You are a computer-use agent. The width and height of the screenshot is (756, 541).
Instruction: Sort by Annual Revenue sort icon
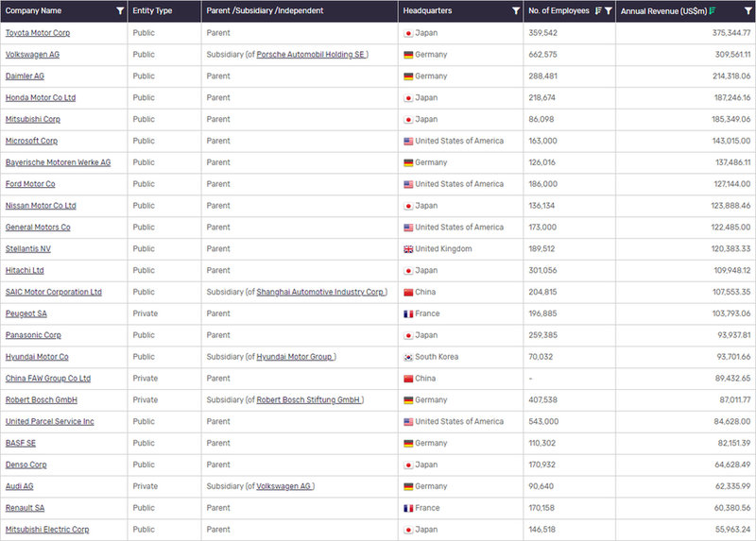[x=713, y=10]
